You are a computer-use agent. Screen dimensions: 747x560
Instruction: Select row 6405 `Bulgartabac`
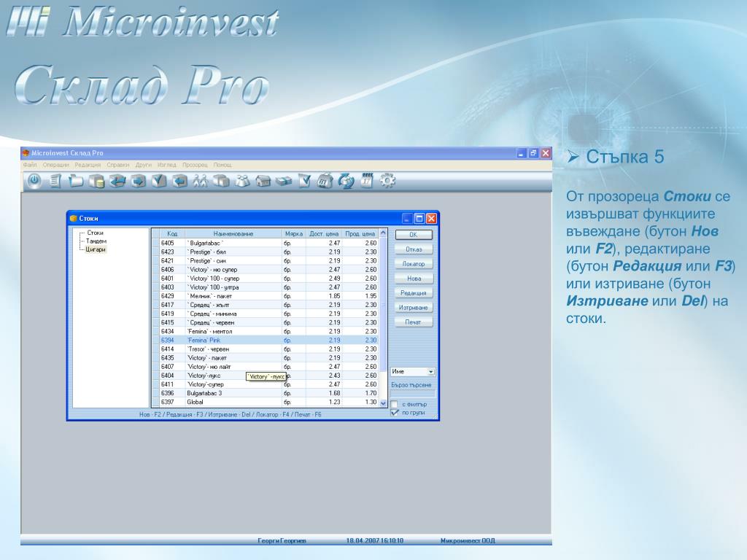click(266, 243)
